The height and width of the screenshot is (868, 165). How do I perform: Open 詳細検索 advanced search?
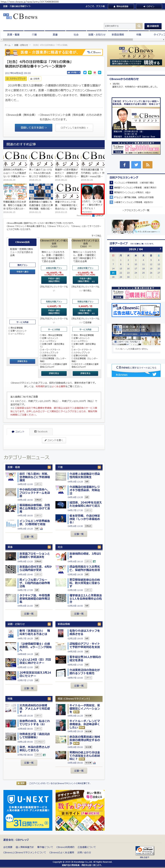coord(153,26)
